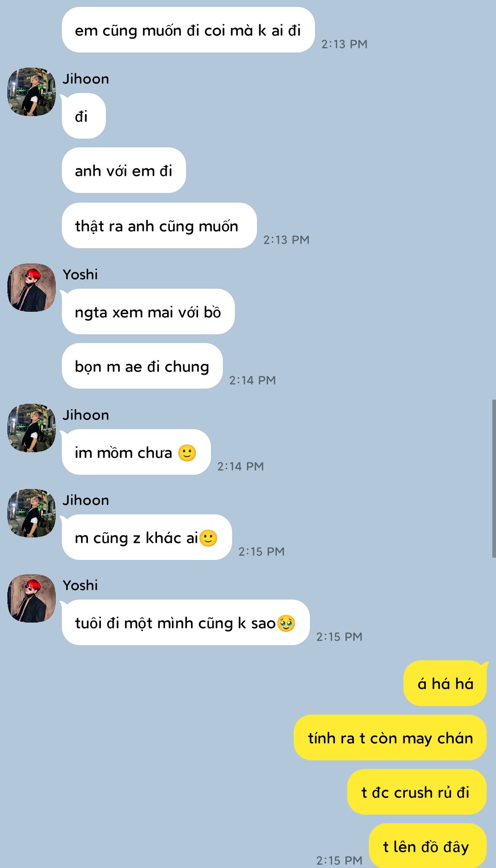Tap Yoshi's avatar beside 'tuôi đi một mình'
Image resolution: width=496 pixels, height=868 pixels.
click(x=31, y=598)
